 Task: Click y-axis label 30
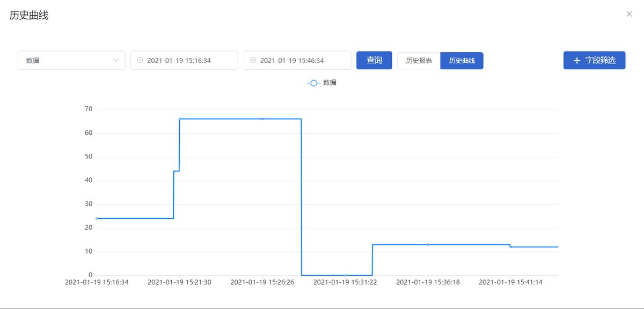tap(89, 204)
